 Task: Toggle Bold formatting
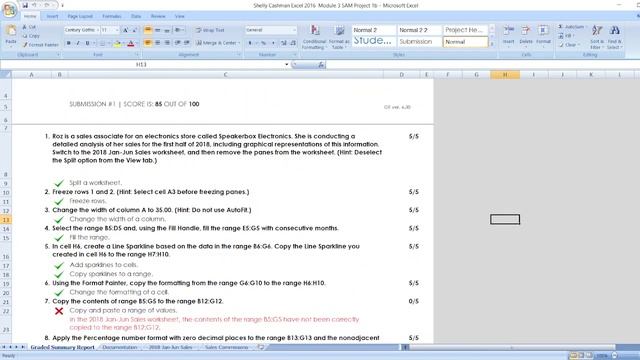tap(69, 43)
